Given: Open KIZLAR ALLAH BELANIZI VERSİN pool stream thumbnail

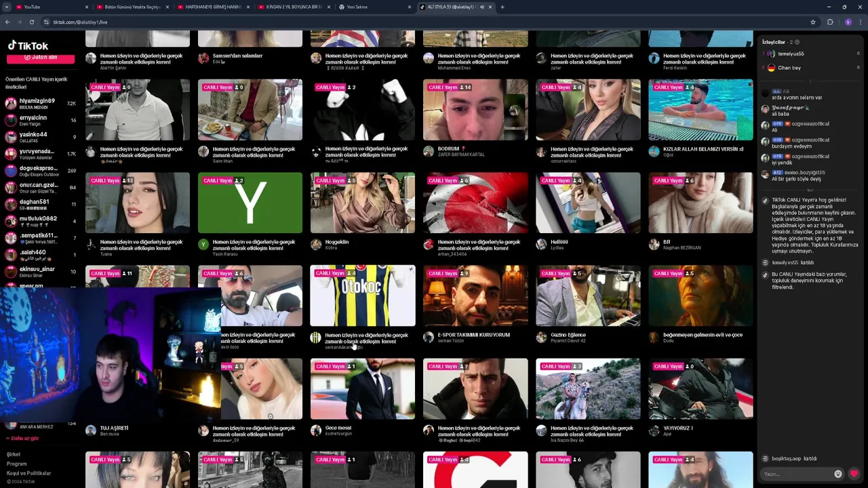Looking at the screenshot, I should pyautogui.click(x=701, y=110).
